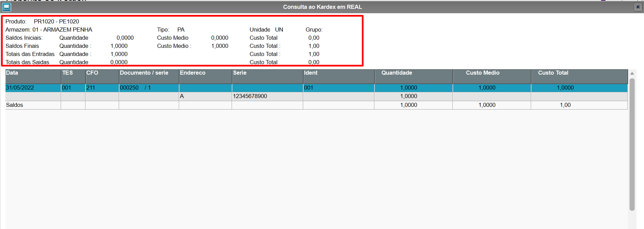Click the Custo Total column header
Image resolution: width=644 pixels, height=229 pixels.
pos(580,76)
